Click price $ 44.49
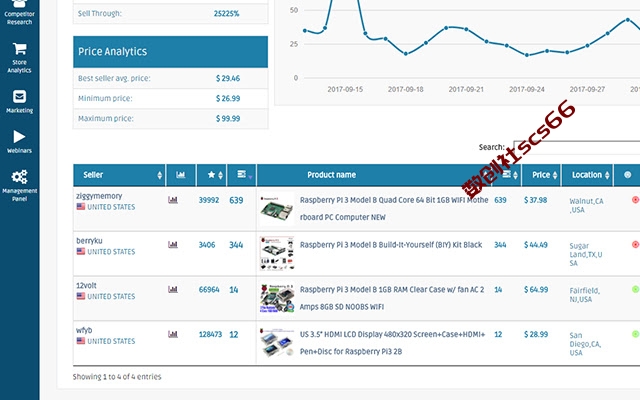 (x=536, y=245)
